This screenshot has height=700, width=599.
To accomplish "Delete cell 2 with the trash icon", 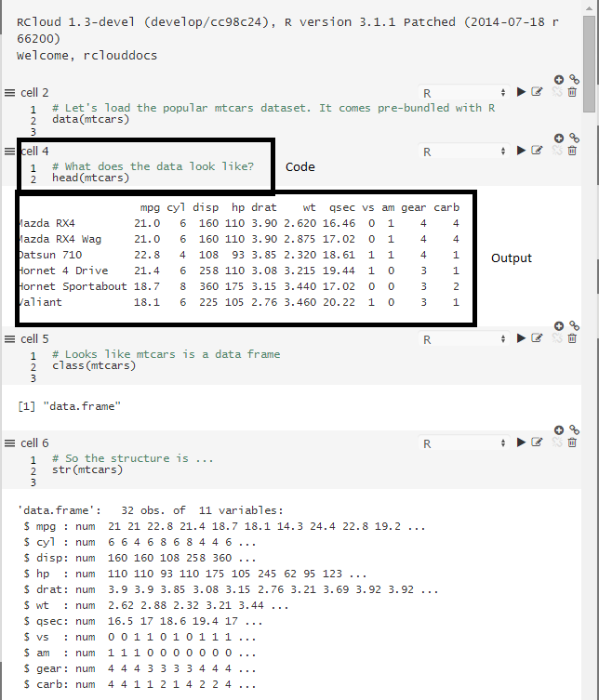I will [572, 92].
